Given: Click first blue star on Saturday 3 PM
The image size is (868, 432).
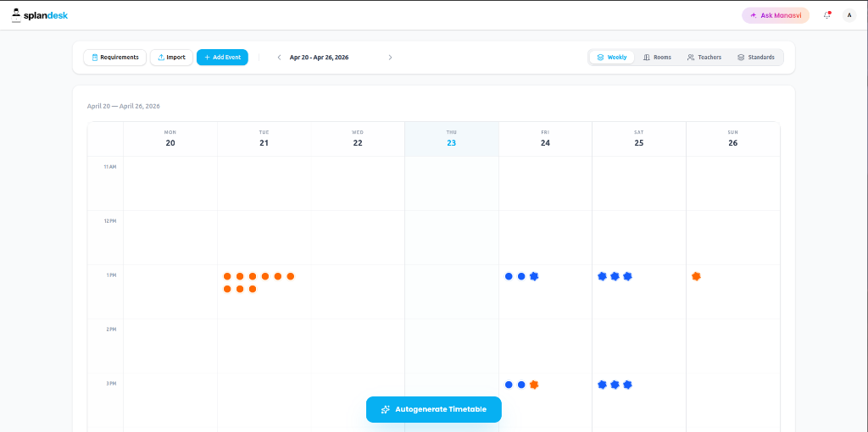Looking at the screenshot, I should pos(603,385).
